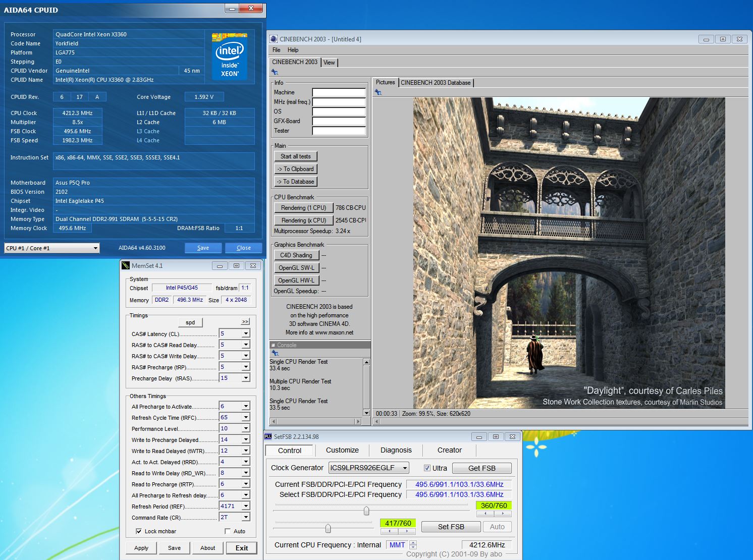Viewport: 753px width, 560px height.
Task: Click the C4D Shading button
Action: click(x=296, y=255)
